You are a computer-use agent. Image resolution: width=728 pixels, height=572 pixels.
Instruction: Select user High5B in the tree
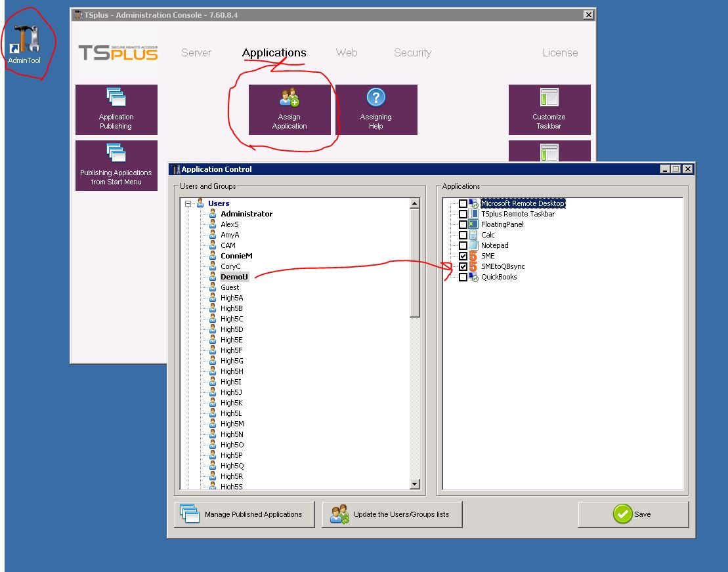point(231,308)
